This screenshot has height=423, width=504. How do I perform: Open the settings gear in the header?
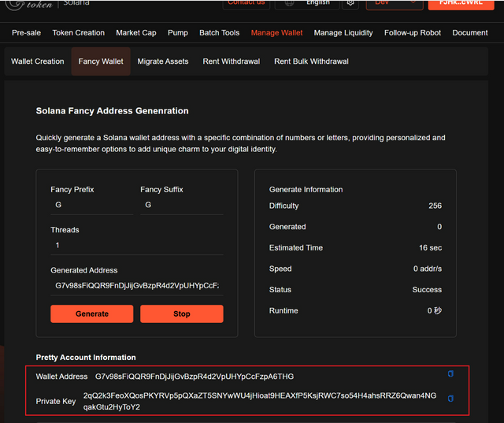pos(350,3)
